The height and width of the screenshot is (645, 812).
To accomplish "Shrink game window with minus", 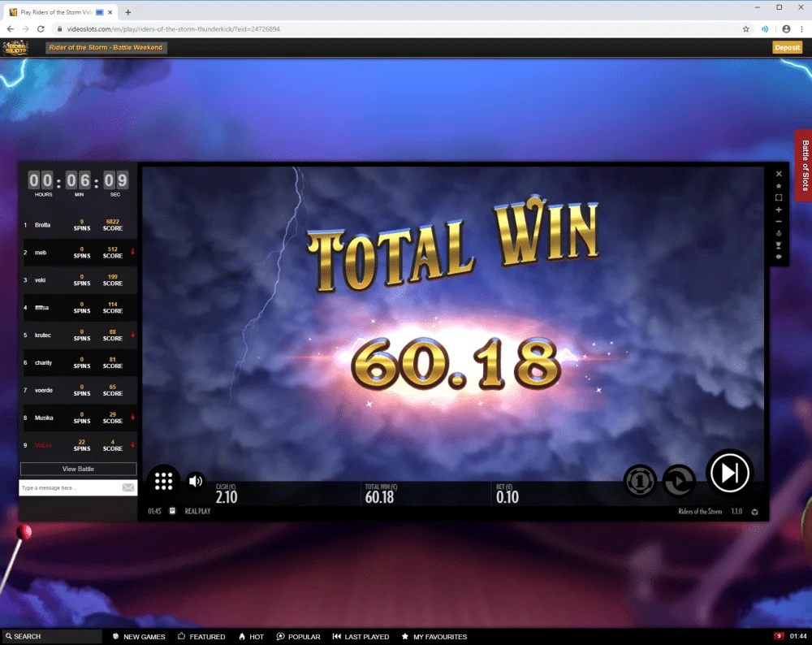I will point(779,222).
